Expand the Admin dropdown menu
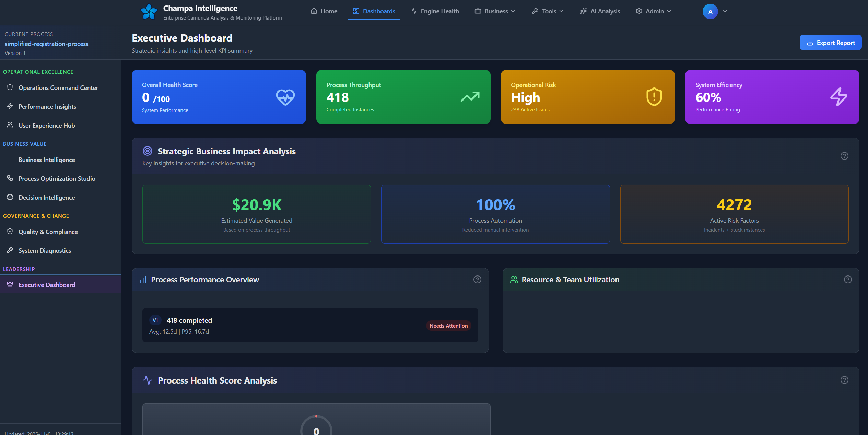 pos(653,11)
